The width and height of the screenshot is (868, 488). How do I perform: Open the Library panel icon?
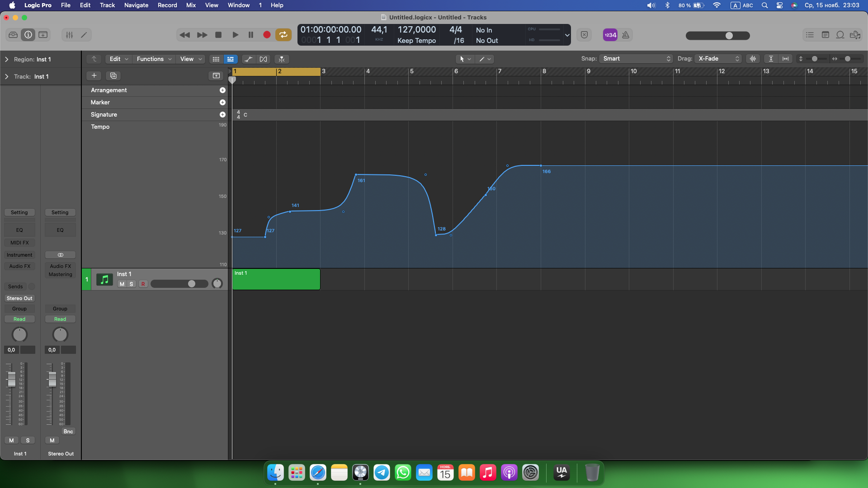point(13,35)
